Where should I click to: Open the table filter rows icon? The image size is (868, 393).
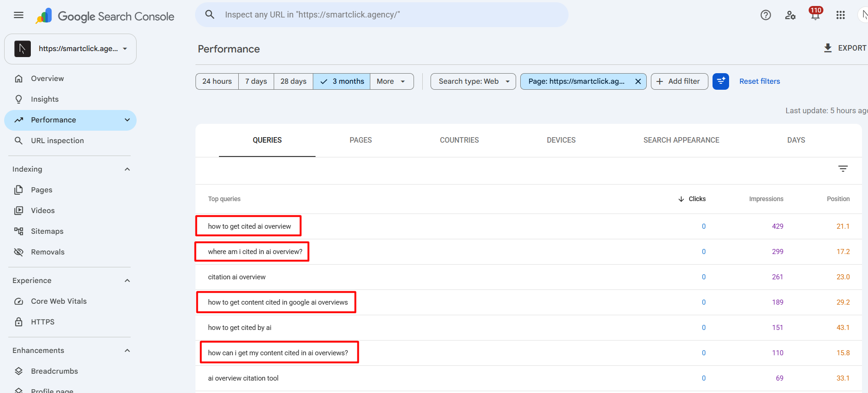coord(843,169)
